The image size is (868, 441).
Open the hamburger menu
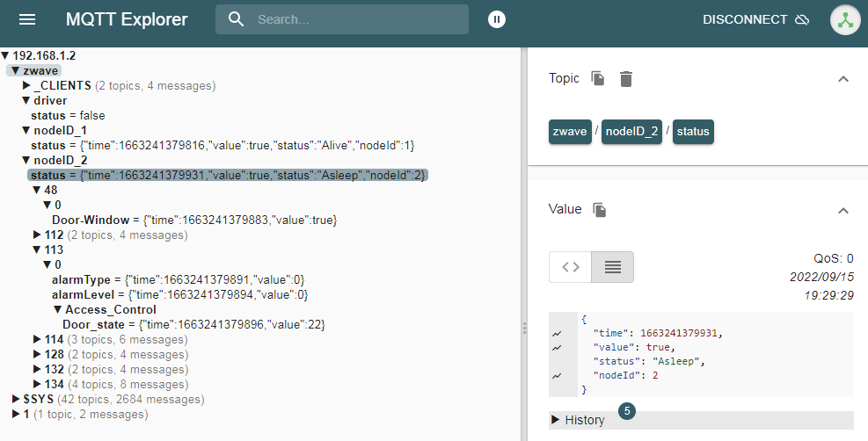click(x=27, y=19)
